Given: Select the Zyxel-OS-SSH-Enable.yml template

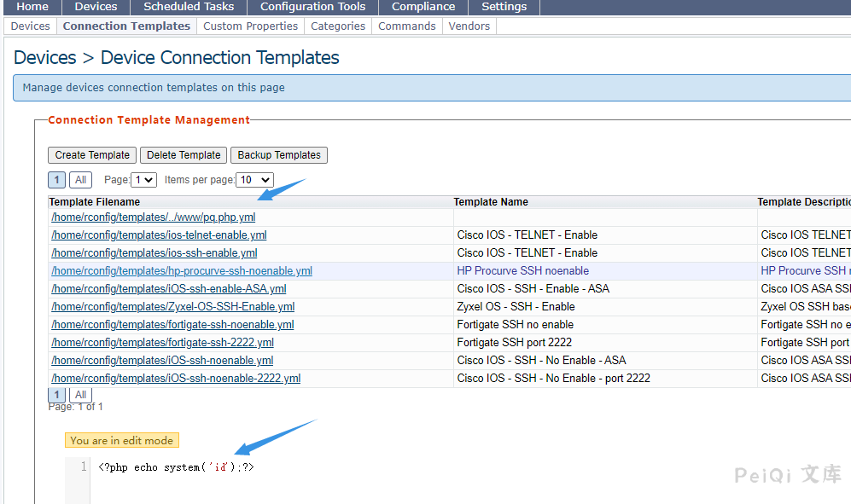Looking at the screenshot, I should (173, 307).
